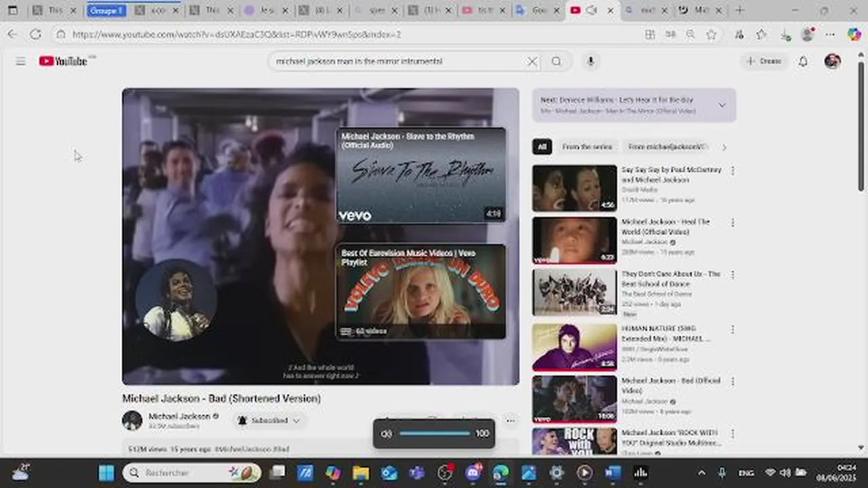Open weather widget on taskbar
Image resolution: width=868 pixels, height=488 pixels.
20,472
